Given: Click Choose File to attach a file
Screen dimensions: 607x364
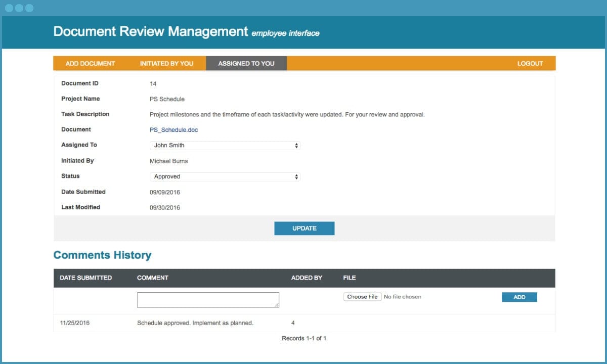Looking at the screenshot, I should 362,297.
